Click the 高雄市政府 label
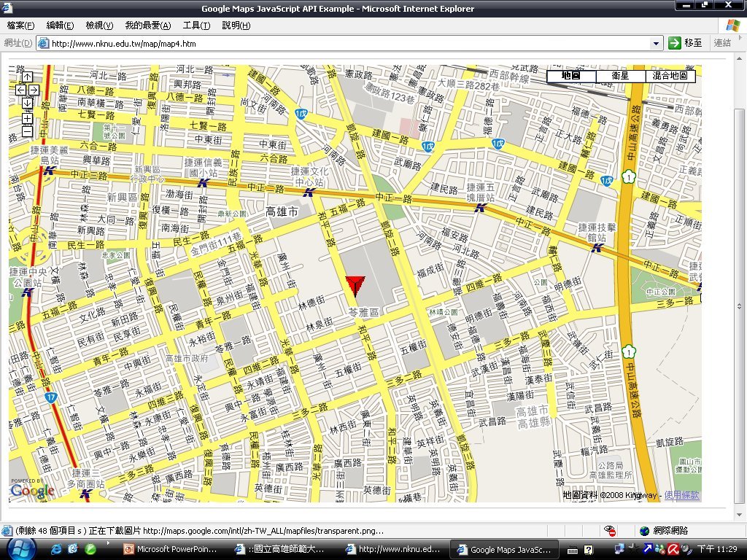The image size is (747, 560). [187, 359]
